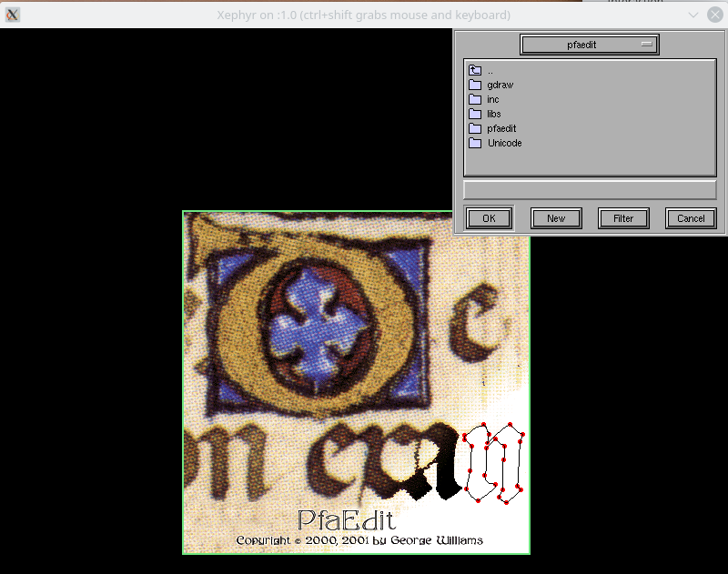Click the New button
Screen dimensions: 728x574
[x=556, y=218]
